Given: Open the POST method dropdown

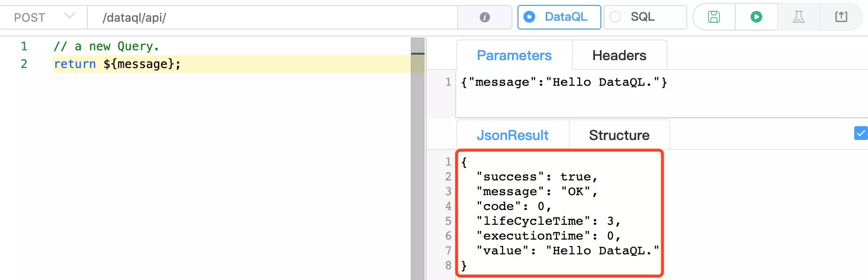Looking at the screenshot, I should 43,18.
